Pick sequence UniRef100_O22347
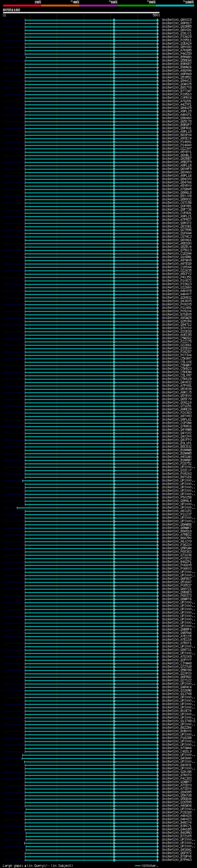This screenshot has height=868, width=197. [x=176, y=149]
